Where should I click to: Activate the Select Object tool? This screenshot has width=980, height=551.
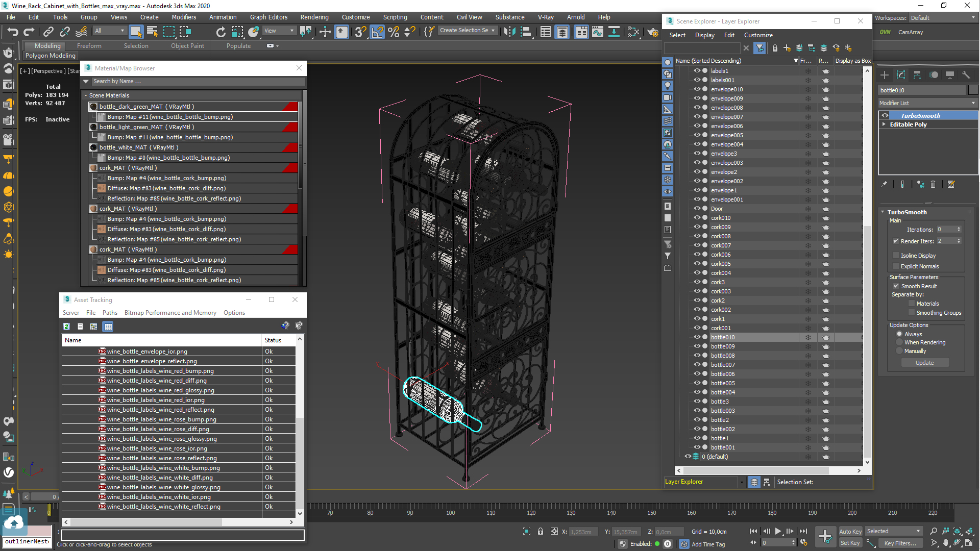point(136,32)
